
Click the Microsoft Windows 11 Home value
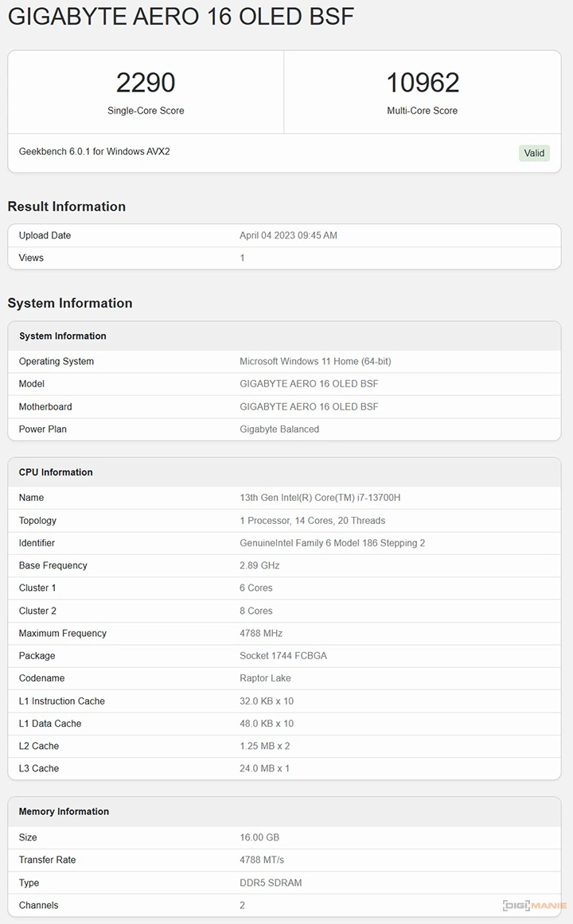coord(315,361)
